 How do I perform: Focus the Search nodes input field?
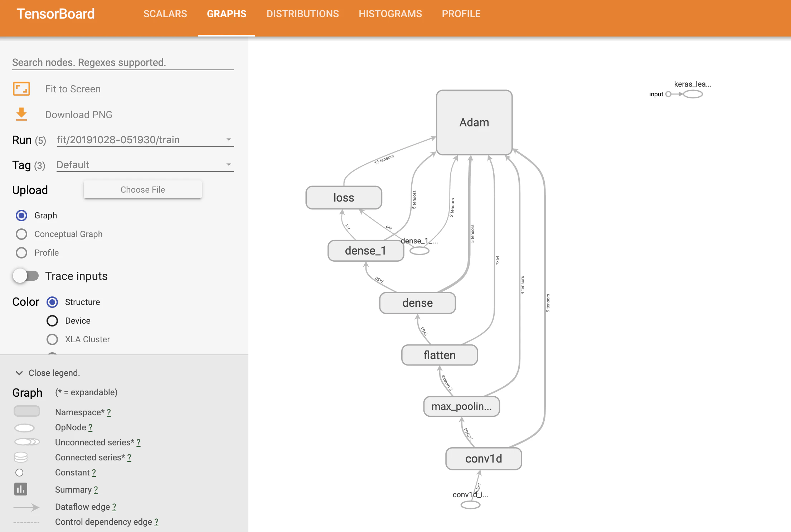pyautogui.click(x=123, y=63)
